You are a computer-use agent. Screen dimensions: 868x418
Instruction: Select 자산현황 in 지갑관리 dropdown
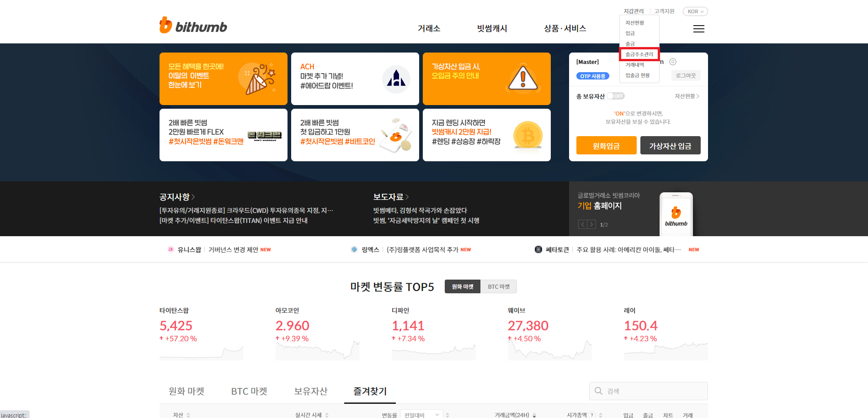pyautogui.click(x=635, y=23)
